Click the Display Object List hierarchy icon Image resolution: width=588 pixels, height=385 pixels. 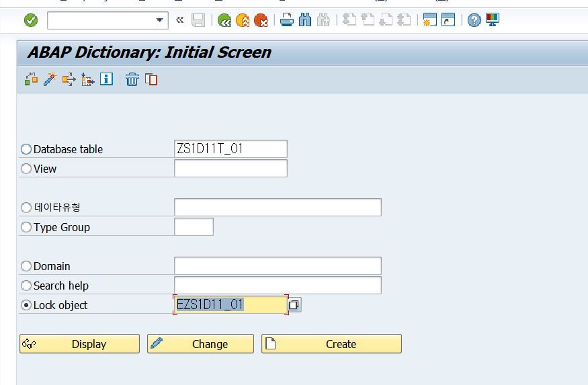[x=88, y=79]
